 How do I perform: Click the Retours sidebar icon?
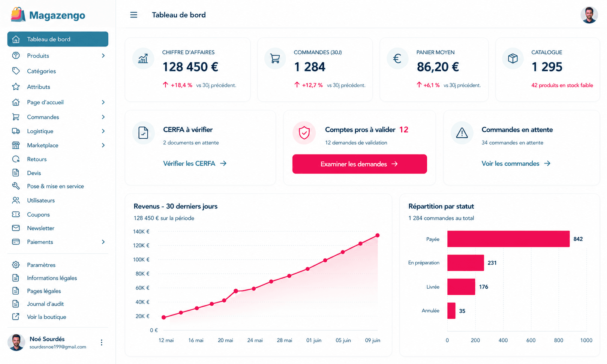16,159
